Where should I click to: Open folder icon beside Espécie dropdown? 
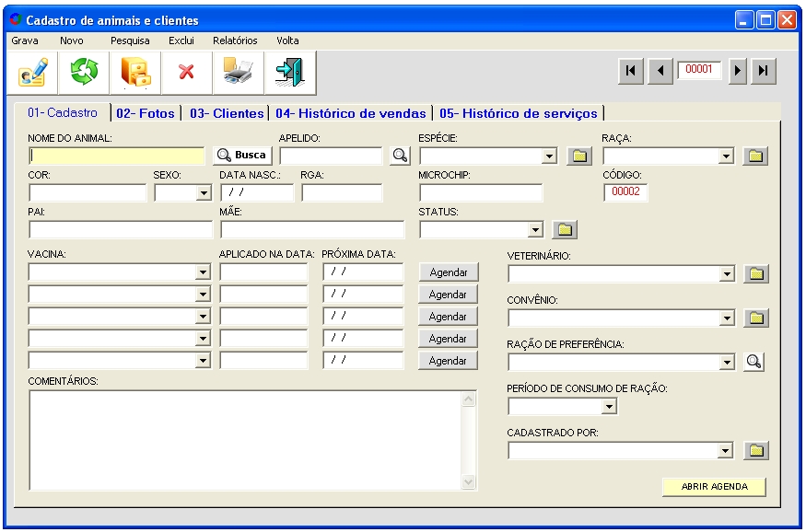(578, 156)
